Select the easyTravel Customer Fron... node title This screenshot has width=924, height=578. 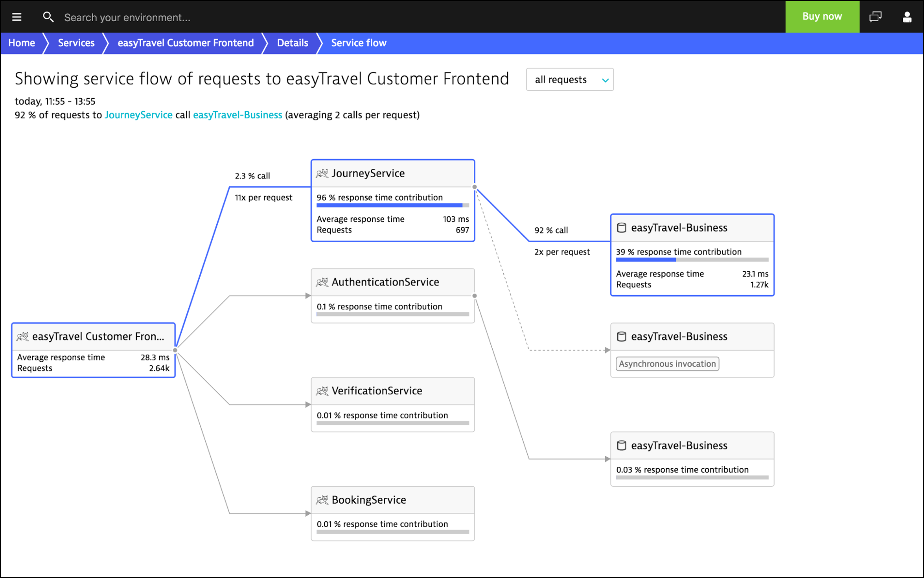click(x=98, y=337)
